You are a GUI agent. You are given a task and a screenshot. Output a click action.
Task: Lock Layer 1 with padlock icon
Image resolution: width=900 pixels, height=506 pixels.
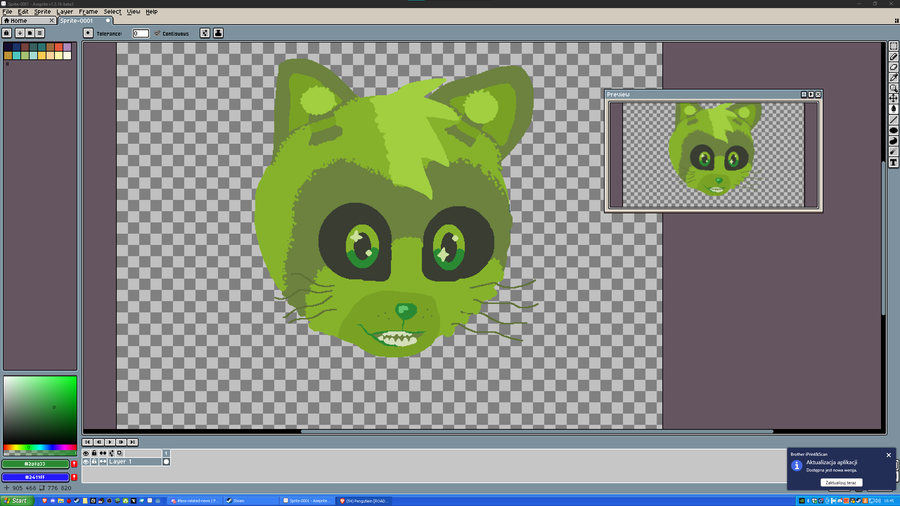click(94, 461)
